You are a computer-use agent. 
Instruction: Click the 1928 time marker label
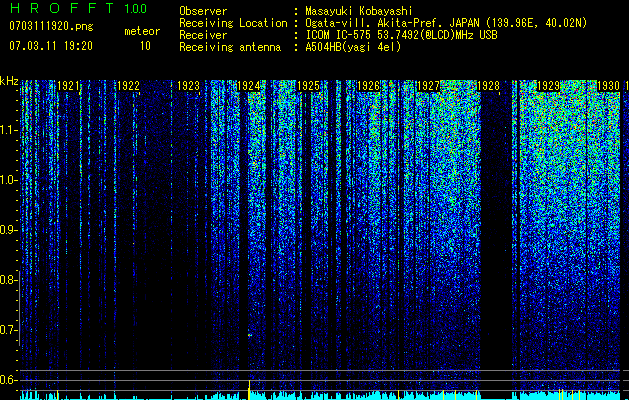point(488,86)
